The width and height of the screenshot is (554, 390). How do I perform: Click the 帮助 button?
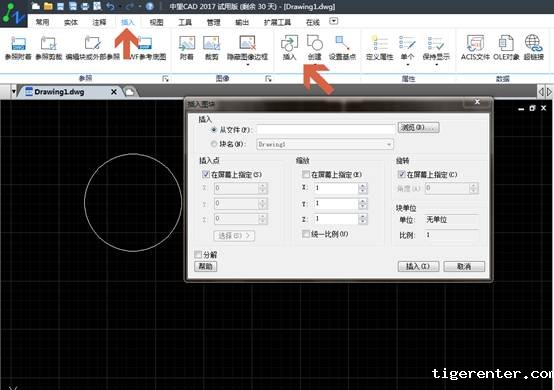click(206, 266)
